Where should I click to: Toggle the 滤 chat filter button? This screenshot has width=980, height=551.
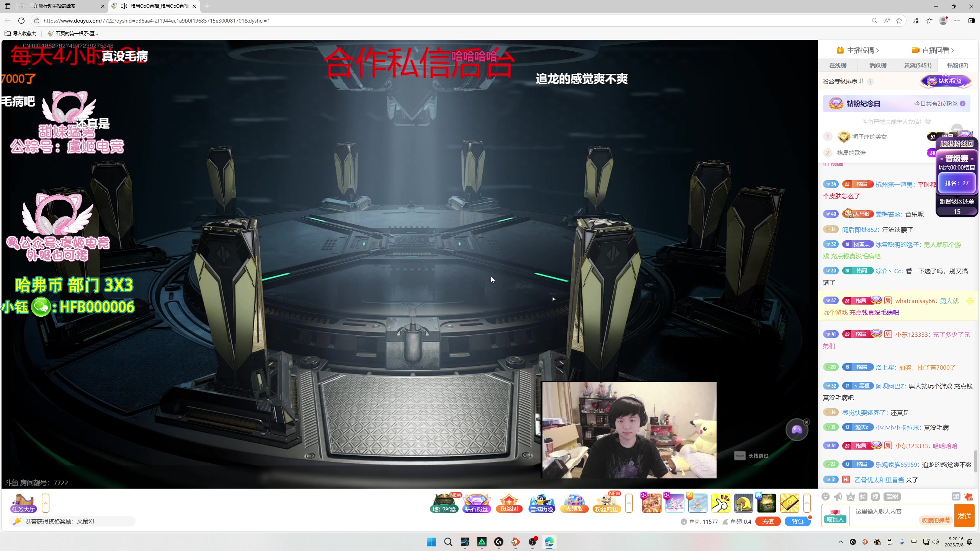(956, 497)
